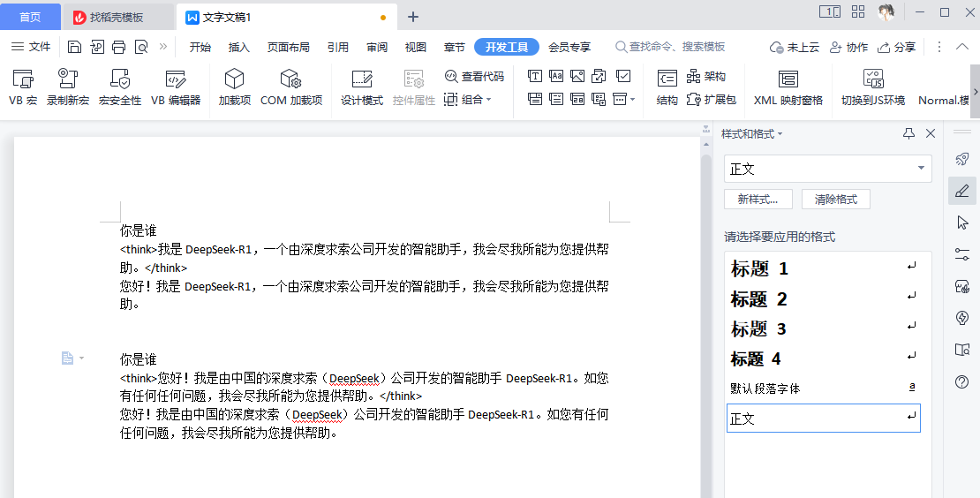
Task: Close the 样式和格式 panel
Action: point(931,133)
